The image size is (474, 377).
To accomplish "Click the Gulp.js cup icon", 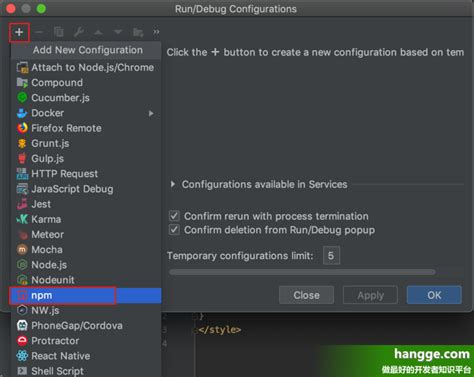I will (x=22, y=158).
